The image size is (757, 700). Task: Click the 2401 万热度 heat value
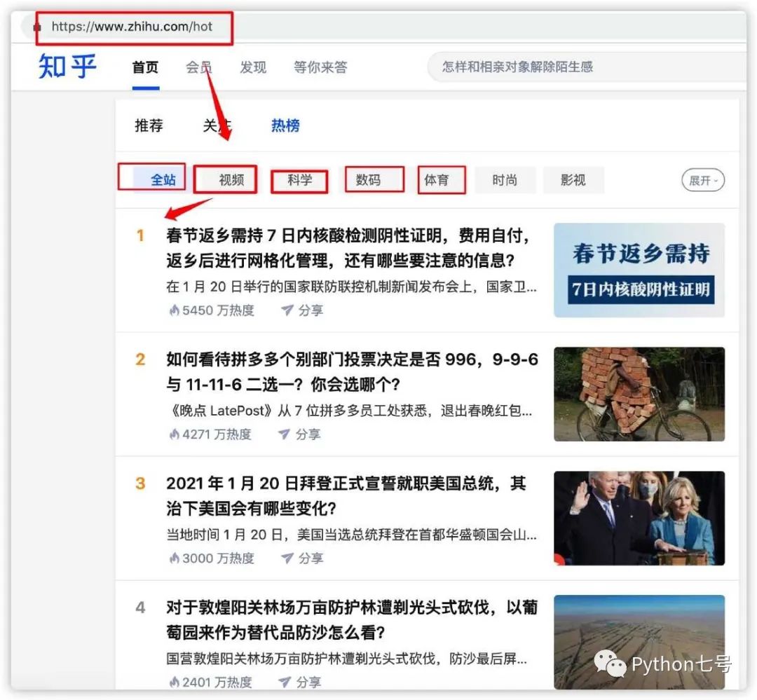pyautogui.click(x=217, y=682)
